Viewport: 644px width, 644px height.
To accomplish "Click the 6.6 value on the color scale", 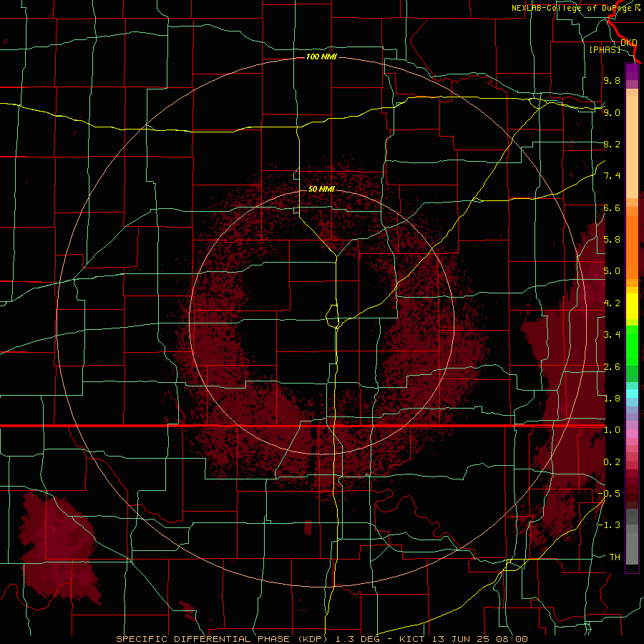I will (x=612, y=208).
